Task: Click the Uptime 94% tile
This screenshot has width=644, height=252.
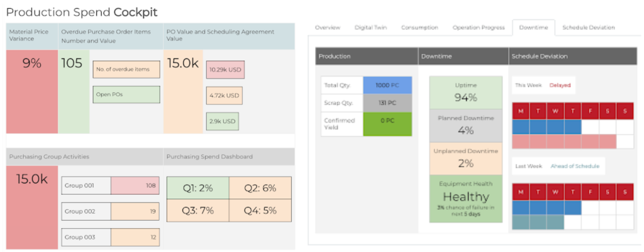Action: click(x=465, y=92)
